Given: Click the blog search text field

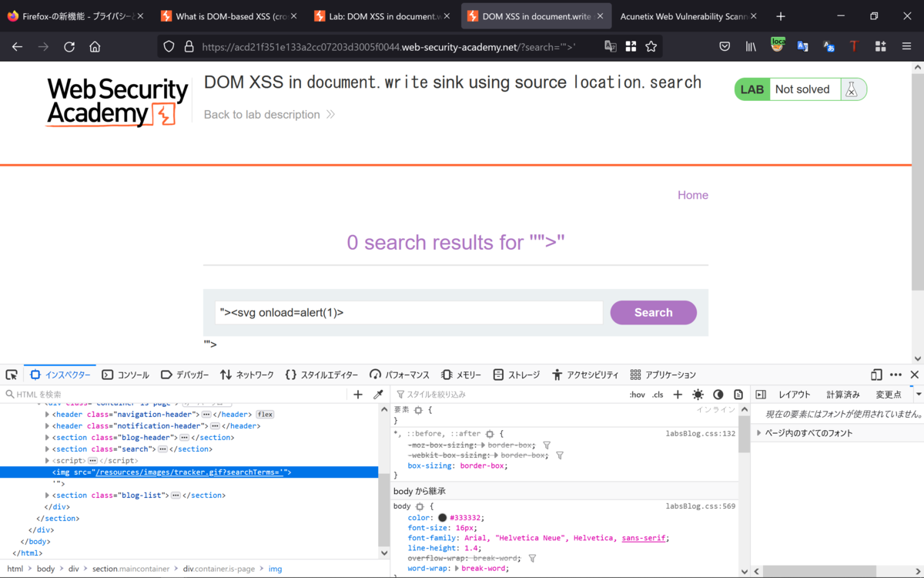Looking at the screenshot, I should (x=409, y=312).
